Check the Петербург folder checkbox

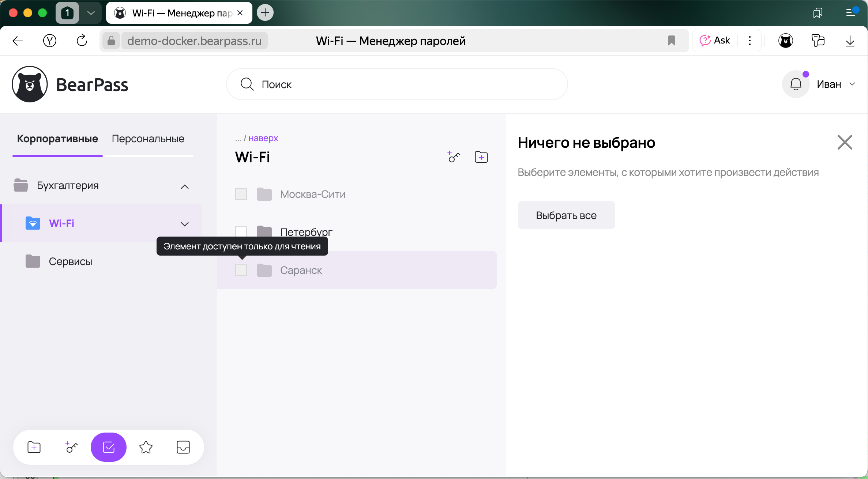point(241,231)
